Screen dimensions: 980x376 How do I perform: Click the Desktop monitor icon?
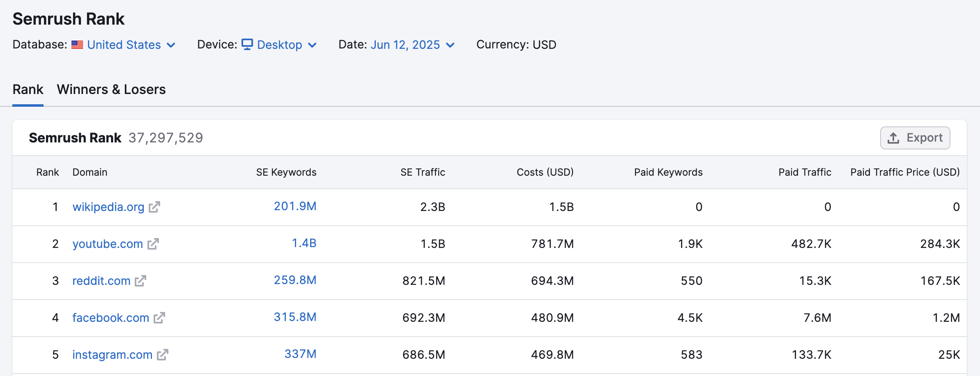247,45
